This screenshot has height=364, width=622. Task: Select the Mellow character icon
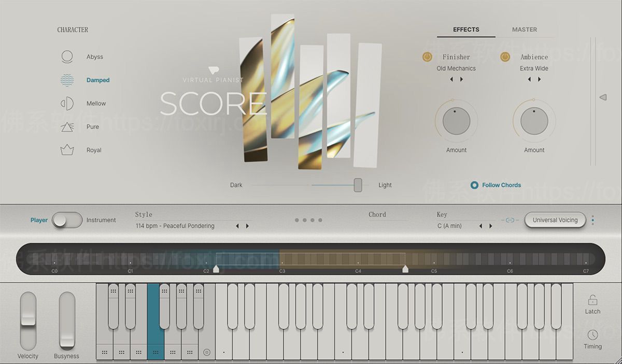[x=67, y=104]
